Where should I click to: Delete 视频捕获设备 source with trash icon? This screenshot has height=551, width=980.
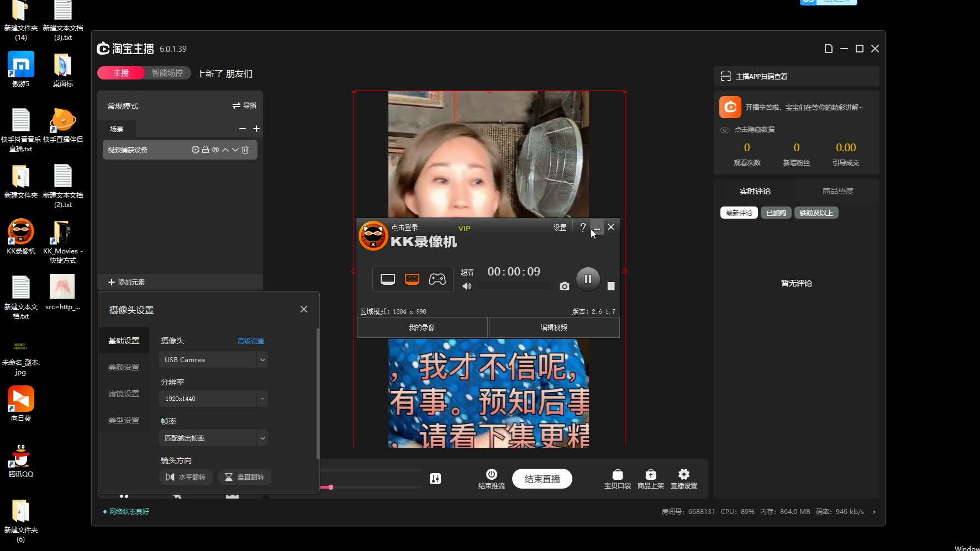(x=245, y=150)
